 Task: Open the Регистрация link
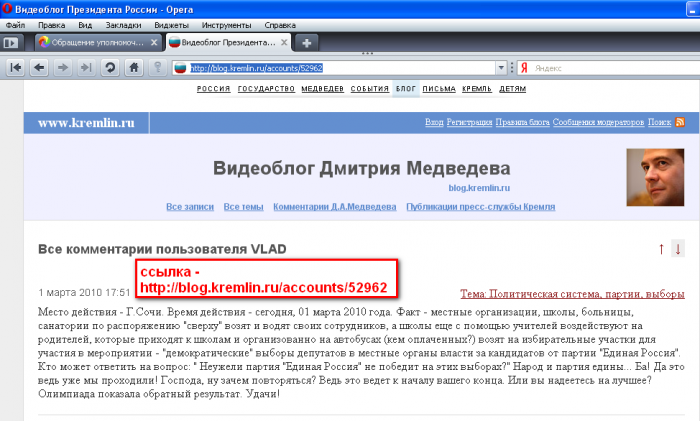tap(469, 122)
